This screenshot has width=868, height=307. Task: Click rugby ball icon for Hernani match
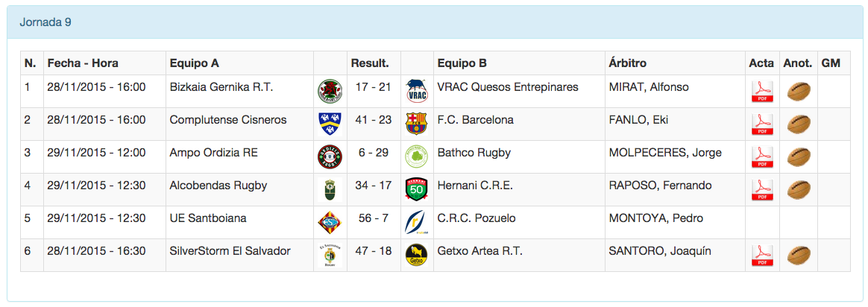tap(799, 190)
